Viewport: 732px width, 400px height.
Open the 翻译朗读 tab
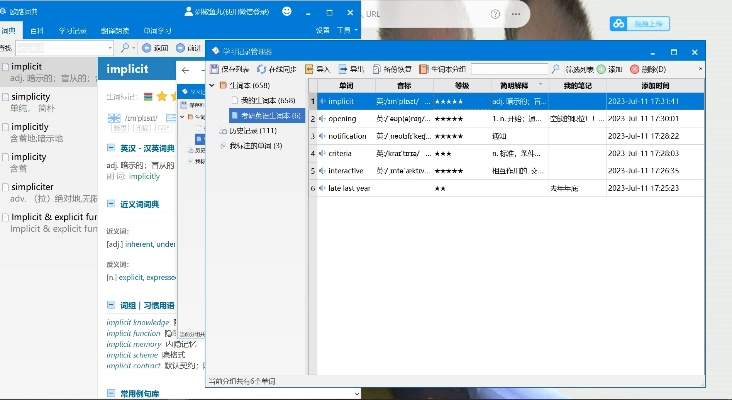pos(115,31)
